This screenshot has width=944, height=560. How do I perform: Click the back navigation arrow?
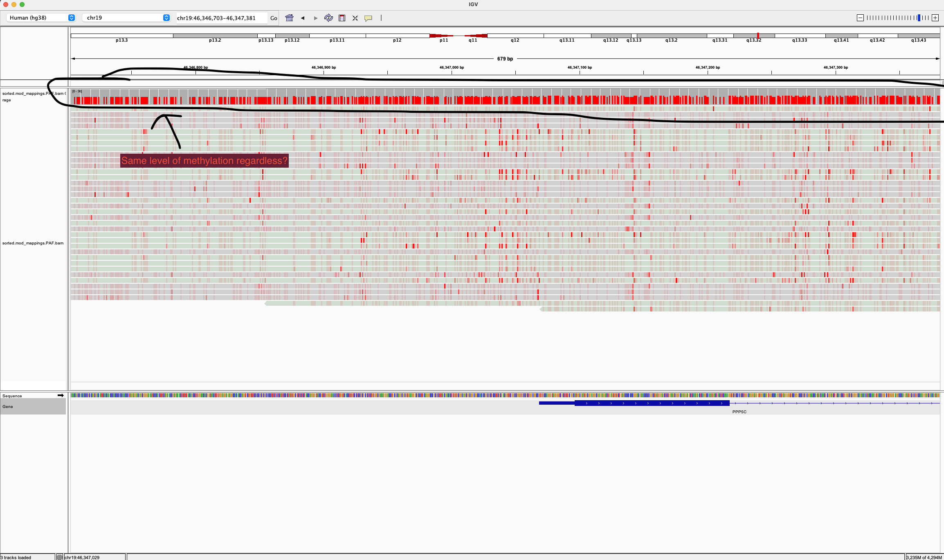tap(303, 18)
